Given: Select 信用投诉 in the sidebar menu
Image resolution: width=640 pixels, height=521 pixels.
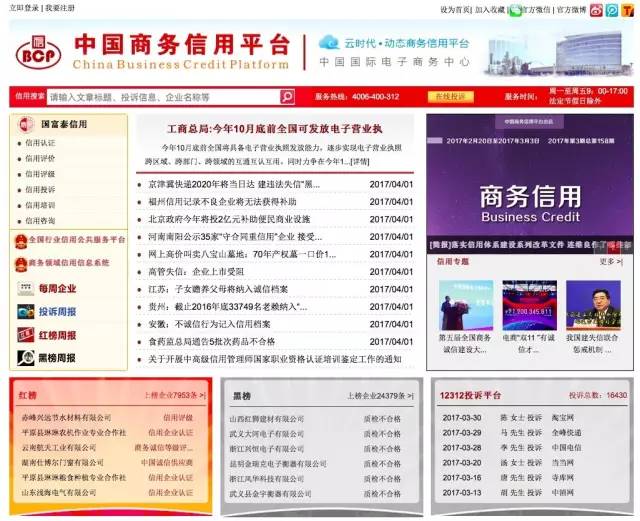Looking at the screenshot, I should (41, 190).
